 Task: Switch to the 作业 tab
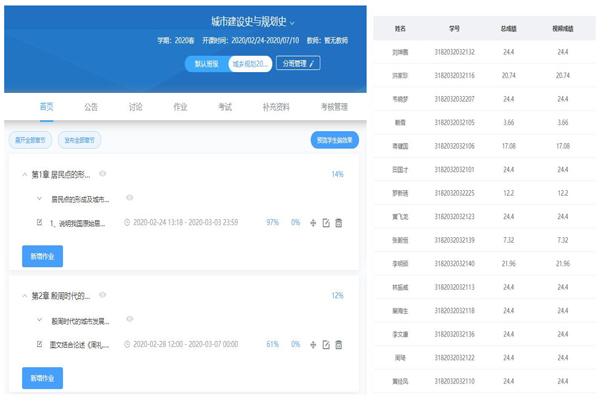coord(179,106)
